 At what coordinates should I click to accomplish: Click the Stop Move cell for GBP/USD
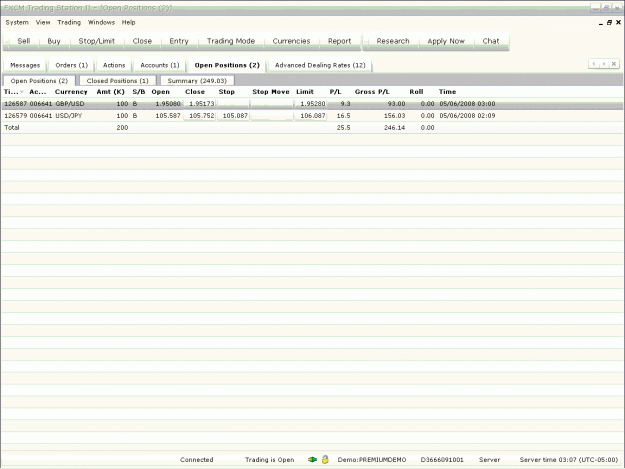click(x=272, y=104)
